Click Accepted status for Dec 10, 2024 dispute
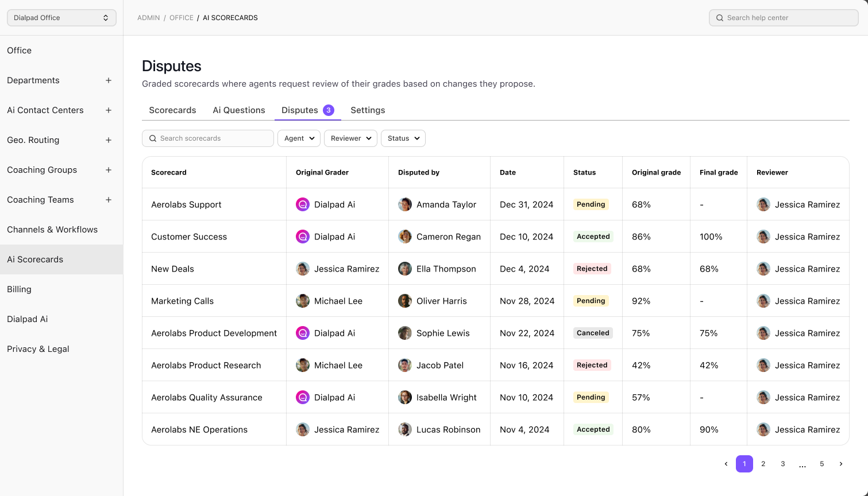Screen dimensions: 868x496 point(593,237)
